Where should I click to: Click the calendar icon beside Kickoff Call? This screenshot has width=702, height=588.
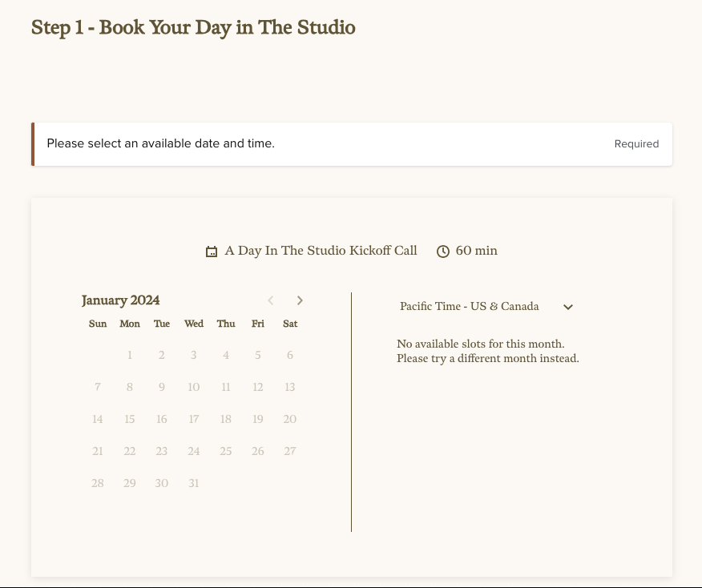pyautogui.click(x=212, y=252)
